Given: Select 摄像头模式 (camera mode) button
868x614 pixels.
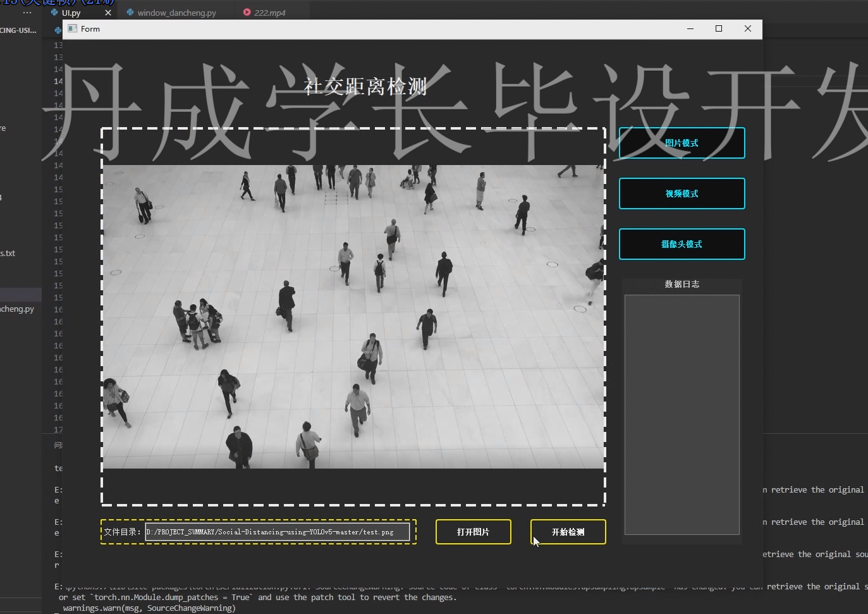Looking at the screenshot, I should pyautogui.click(x=682, y=244).
